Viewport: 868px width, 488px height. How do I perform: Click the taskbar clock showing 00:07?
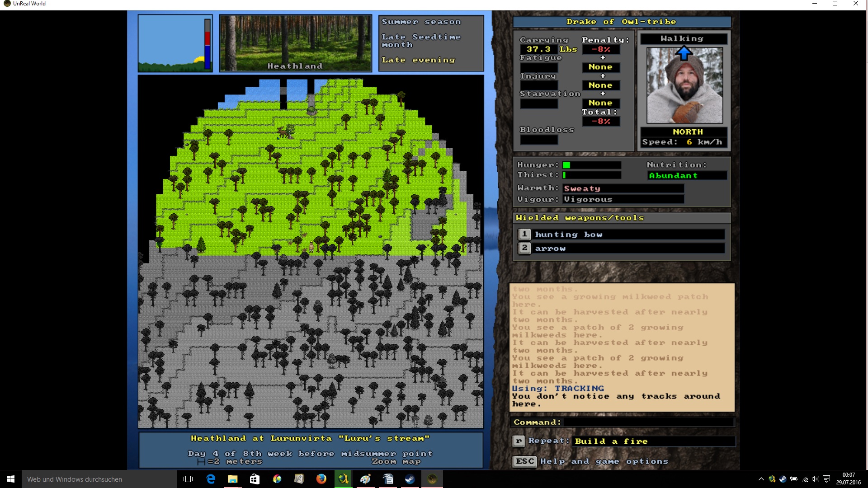tap(848, 479)
